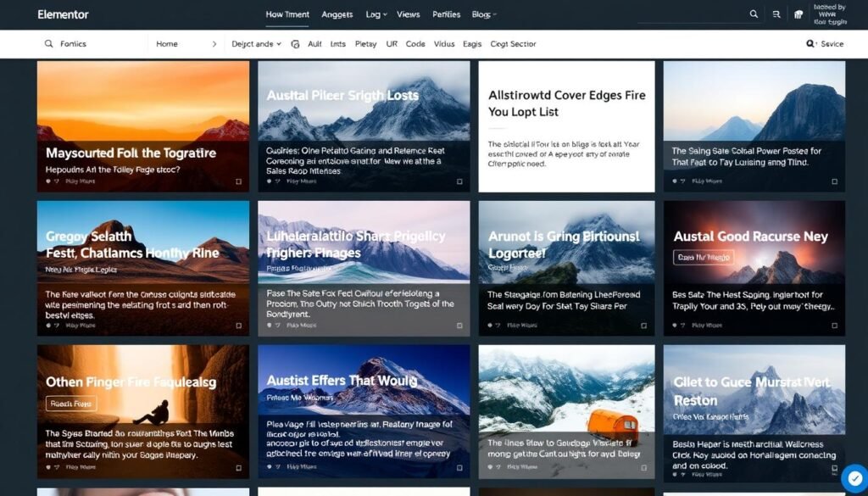The width and height of the screenshot is (868, 496).
Task: Go to the How Tment menu item
Action: 287,14
